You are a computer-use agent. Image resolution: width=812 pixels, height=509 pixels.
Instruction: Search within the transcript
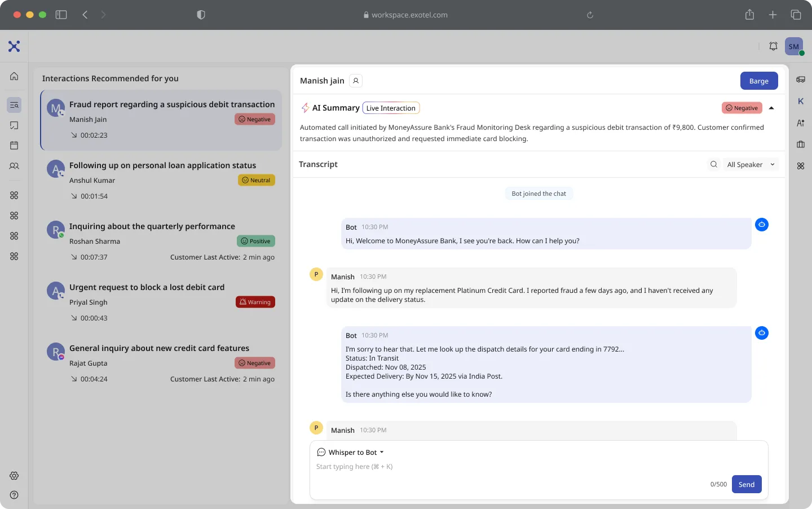coord(714,164)
